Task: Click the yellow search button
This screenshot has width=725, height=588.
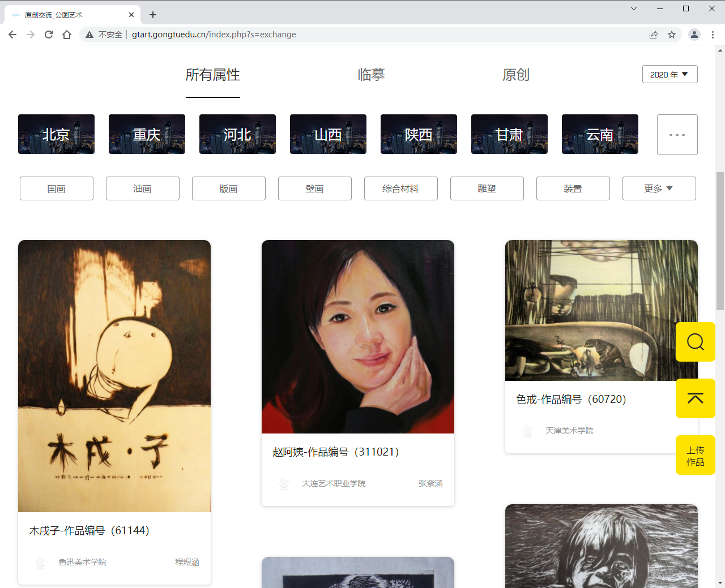Action: point(695,342)
